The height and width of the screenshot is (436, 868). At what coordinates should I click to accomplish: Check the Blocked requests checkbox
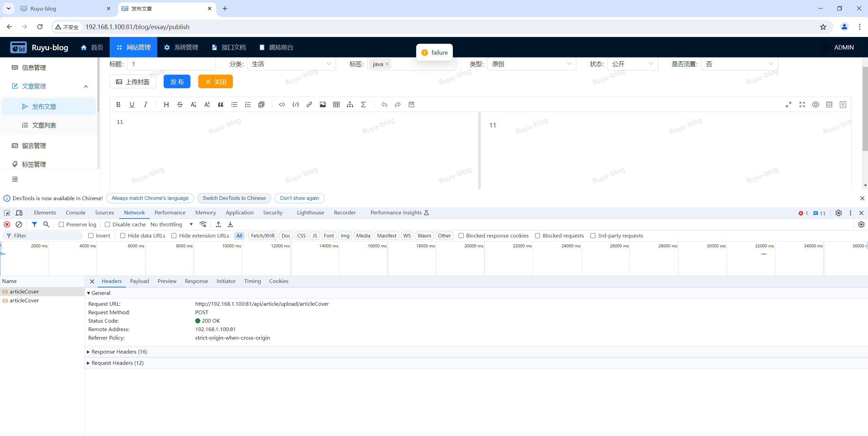tap(538, 235)
